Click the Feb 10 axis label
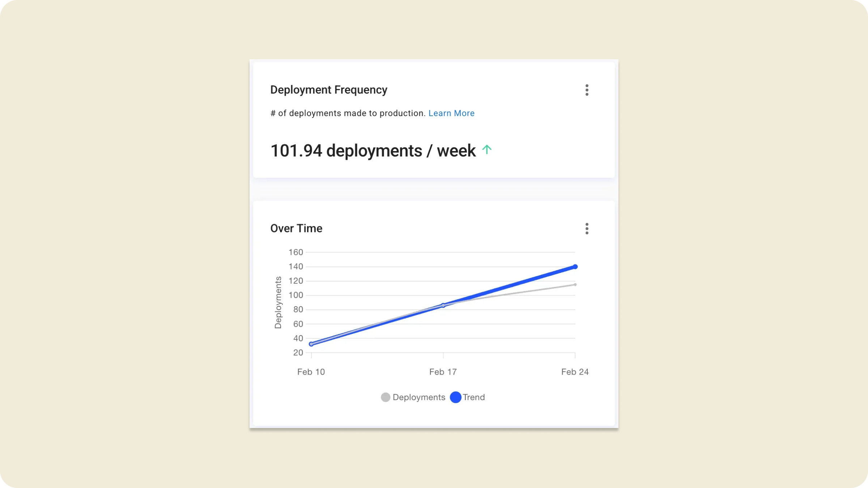Viewport: 868px width, 488px height. 311,372
